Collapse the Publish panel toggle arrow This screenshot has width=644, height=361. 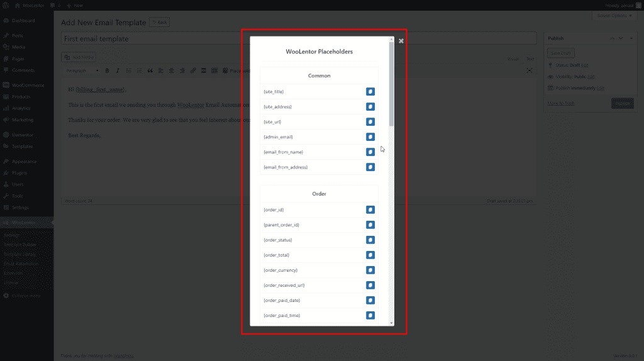coord(631,39)
